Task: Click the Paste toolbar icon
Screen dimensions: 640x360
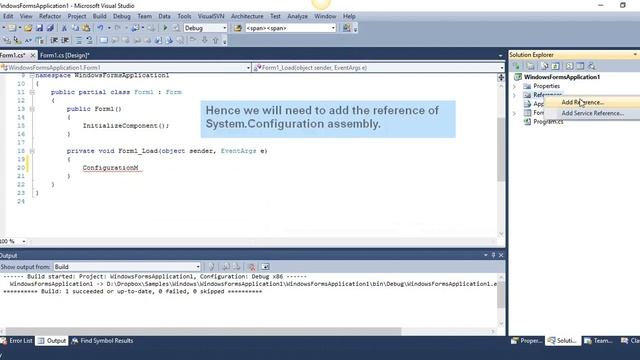Action: point(86,28)
